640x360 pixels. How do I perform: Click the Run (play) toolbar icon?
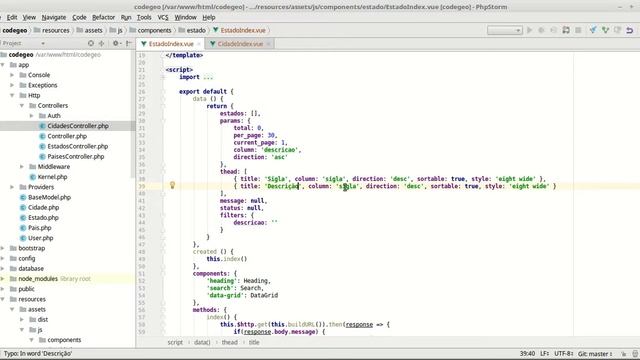click(529, 30)
